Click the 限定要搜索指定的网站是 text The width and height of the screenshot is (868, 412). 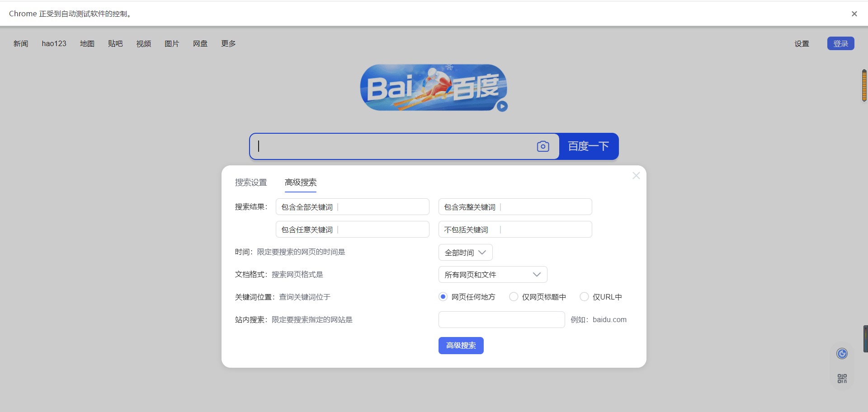point(312,320)
